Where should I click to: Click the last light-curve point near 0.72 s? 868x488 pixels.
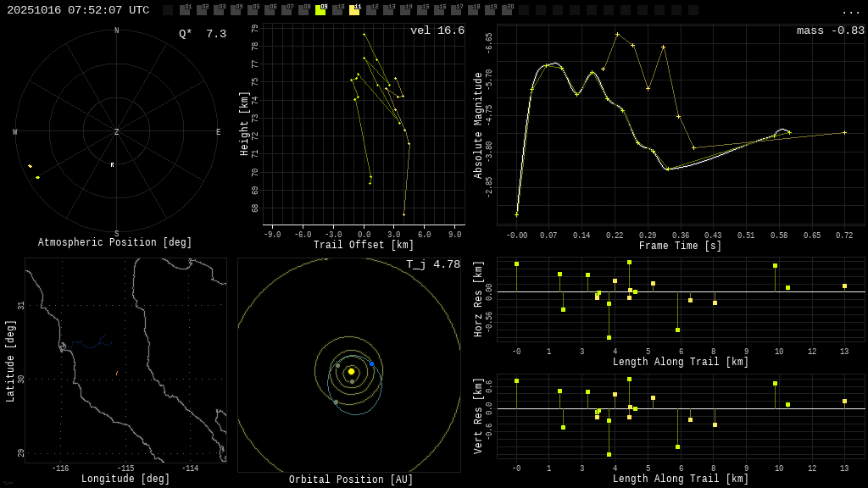(844, 132)
